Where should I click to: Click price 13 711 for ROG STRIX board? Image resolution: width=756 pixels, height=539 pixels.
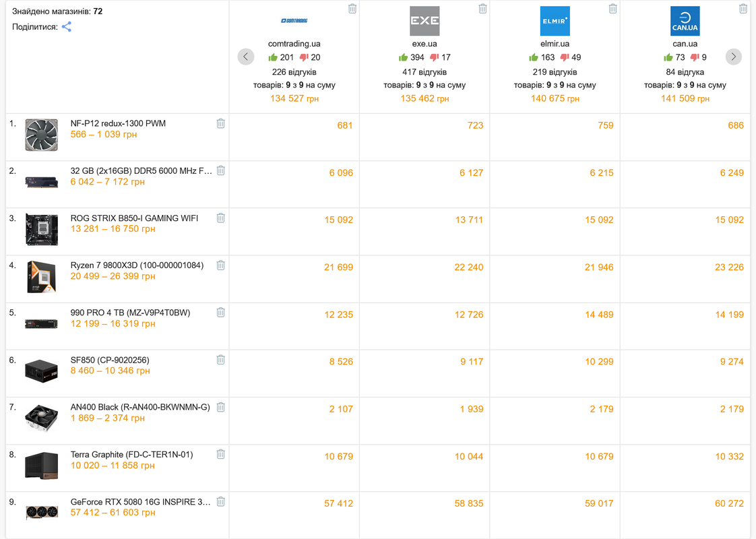(469, 220)
